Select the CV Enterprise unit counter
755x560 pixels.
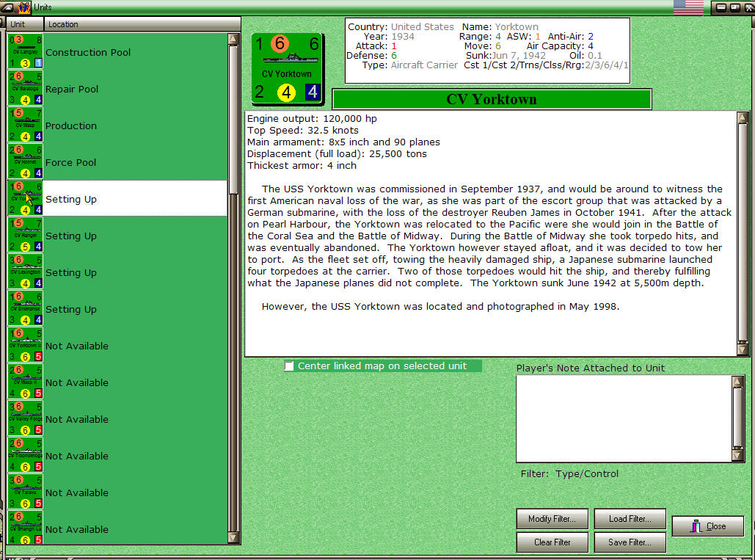tap(25, 308)
